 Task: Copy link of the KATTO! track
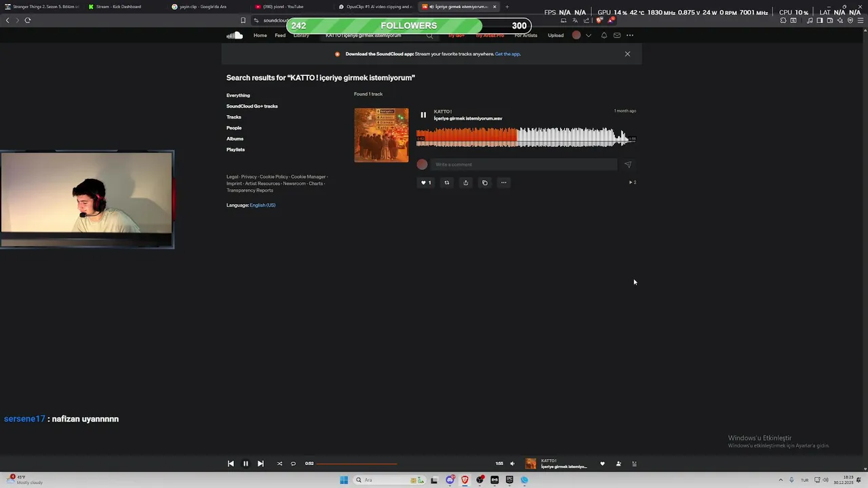(x=485, y=182)
